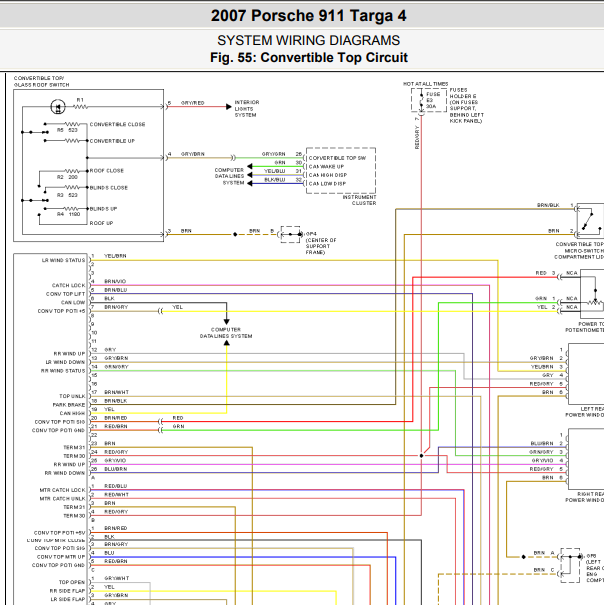Select the "LR SIDE FLAP" pin label
This screenshot has width=604, height=605.
point(68,599)
